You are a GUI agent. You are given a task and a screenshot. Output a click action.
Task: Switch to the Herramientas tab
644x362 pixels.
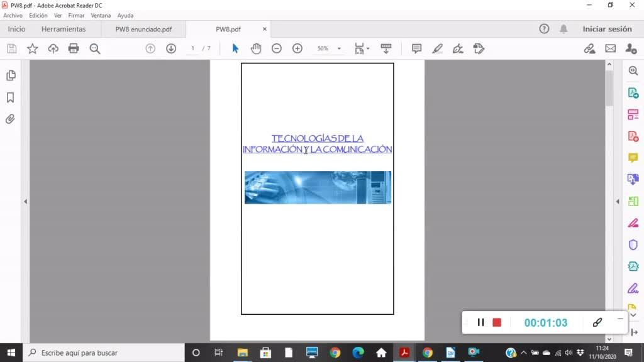click(x=64, y=29)
